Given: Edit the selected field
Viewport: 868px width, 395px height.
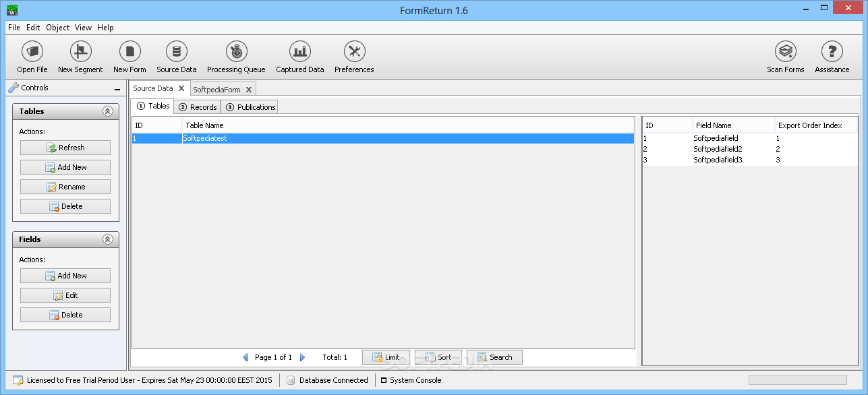Looking at the screenshot, I should pyautogui.click(x=65, y=295).
